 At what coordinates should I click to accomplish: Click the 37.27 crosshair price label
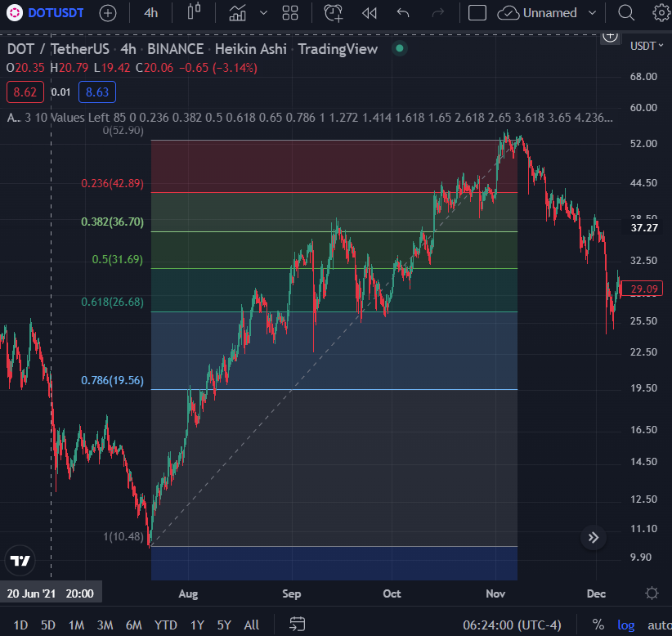click(644, 227)
